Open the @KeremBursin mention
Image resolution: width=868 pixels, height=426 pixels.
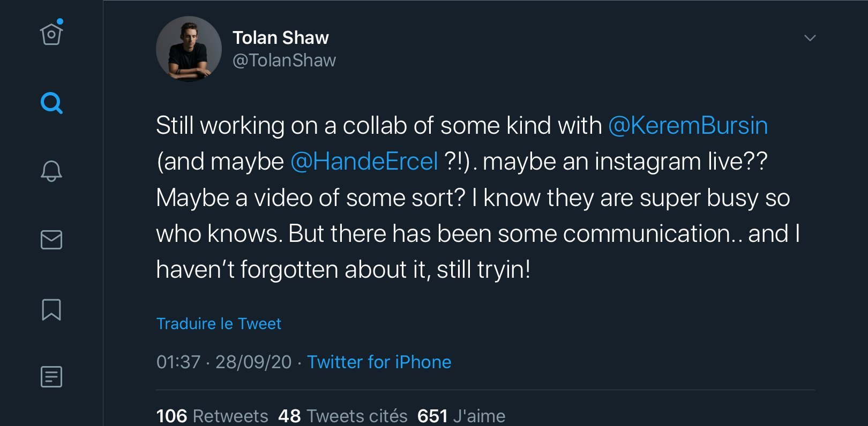688,126
